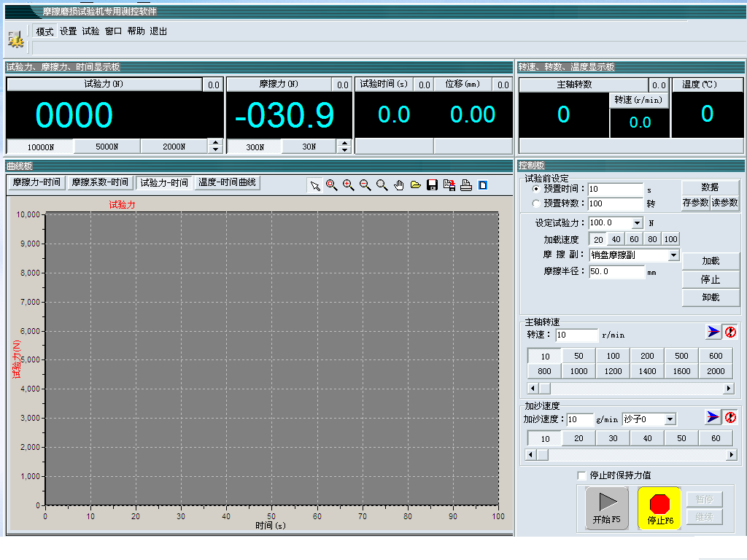Stop spindle with the red prohibit icon
This screenshot has width=747, height=560.
730,332
